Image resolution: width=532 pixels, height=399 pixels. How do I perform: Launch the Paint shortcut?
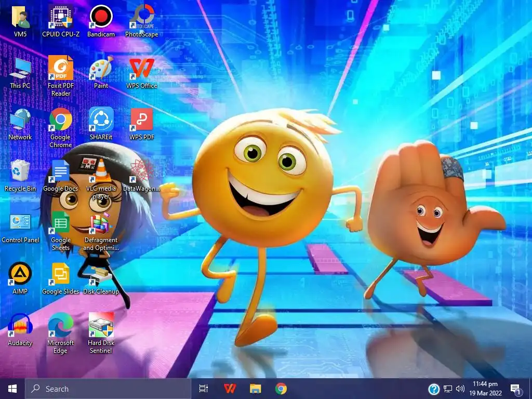[101, 73]
